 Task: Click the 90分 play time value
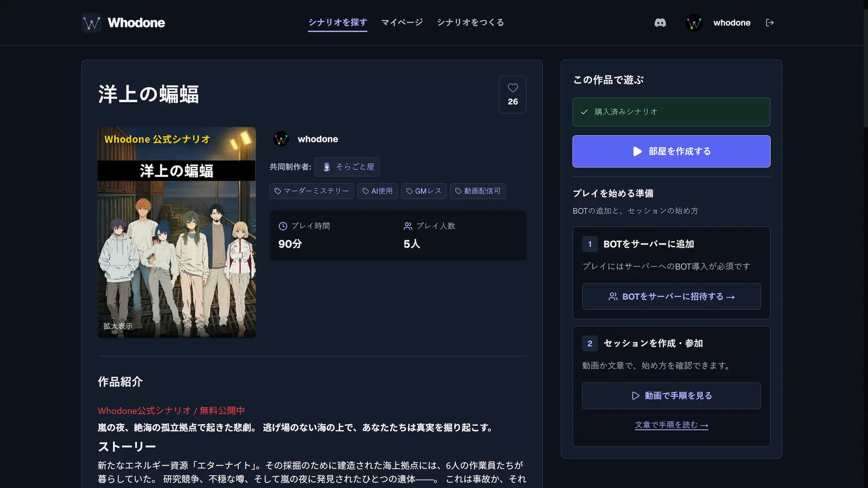pos(290,244)
